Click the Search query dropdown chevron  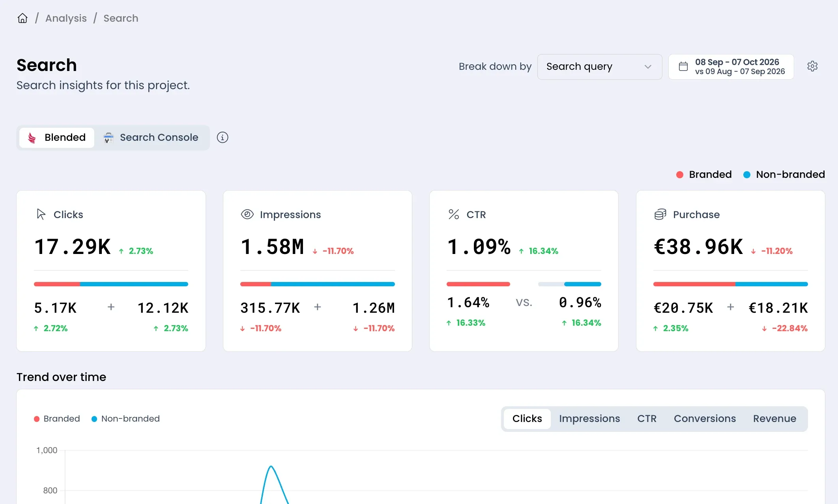(648, 67)
